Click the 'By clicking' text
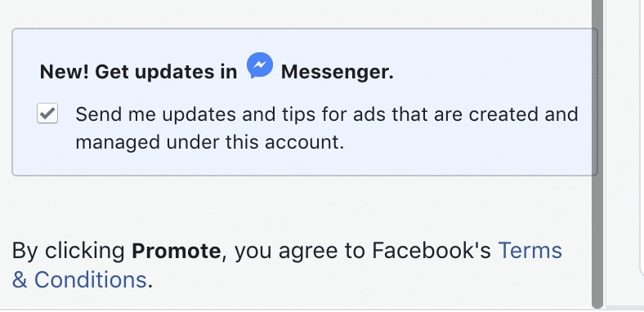The image size is (644, 312). coord(68,251)
